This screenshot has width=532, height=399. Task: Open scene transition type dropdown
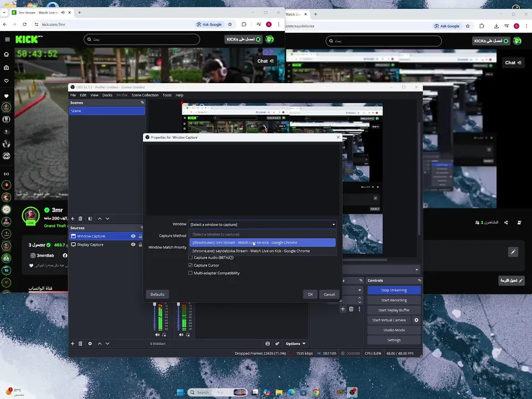coord(359,290)
